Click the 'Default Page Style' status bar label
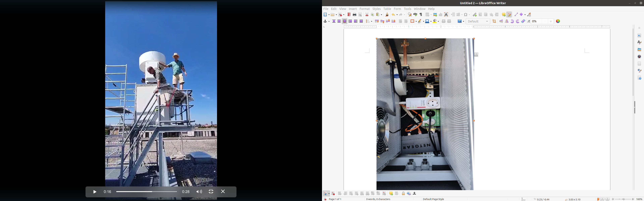 click(x=433, y=199)
